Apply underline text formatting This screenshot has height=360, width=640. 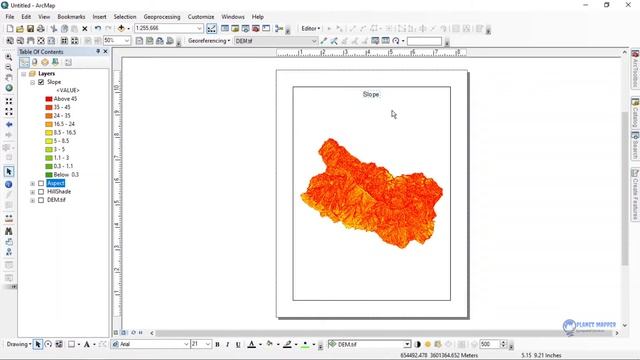tap(238, 344)
